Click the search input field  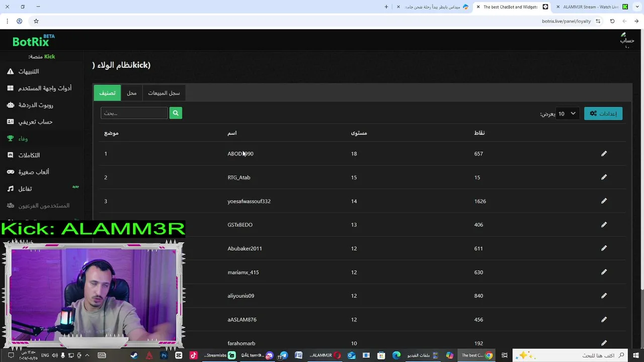pos(134,113)
